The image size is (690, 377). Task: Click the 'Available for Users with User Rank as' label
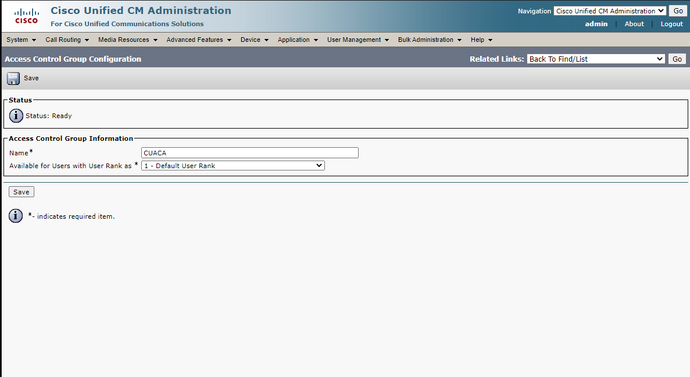pos(70,166)
